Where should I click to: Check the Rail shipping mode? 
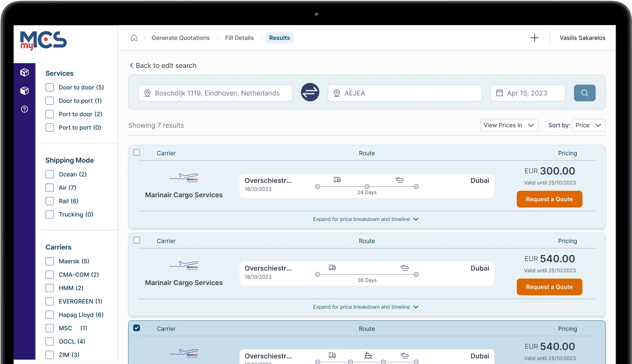point(50,201)
